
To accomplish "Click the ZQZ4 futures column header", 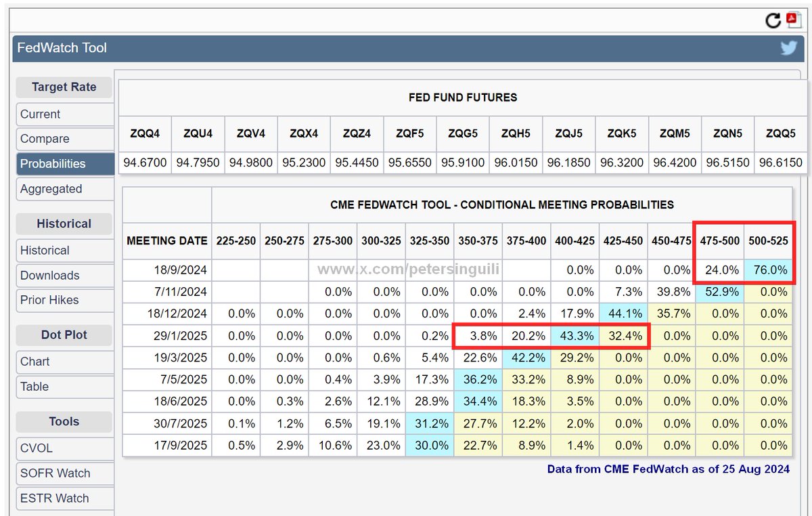I will point(357,133).
